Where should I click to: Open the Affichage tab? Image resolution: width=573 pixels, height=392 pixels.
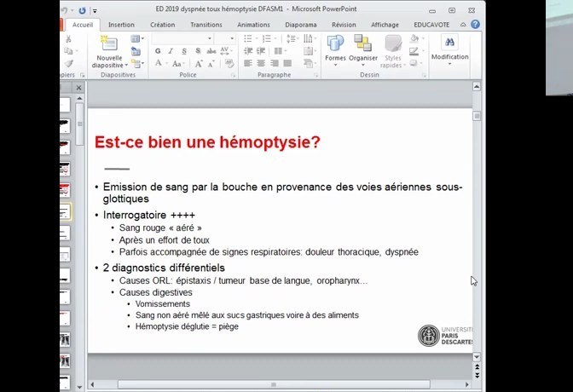(385, 25)
